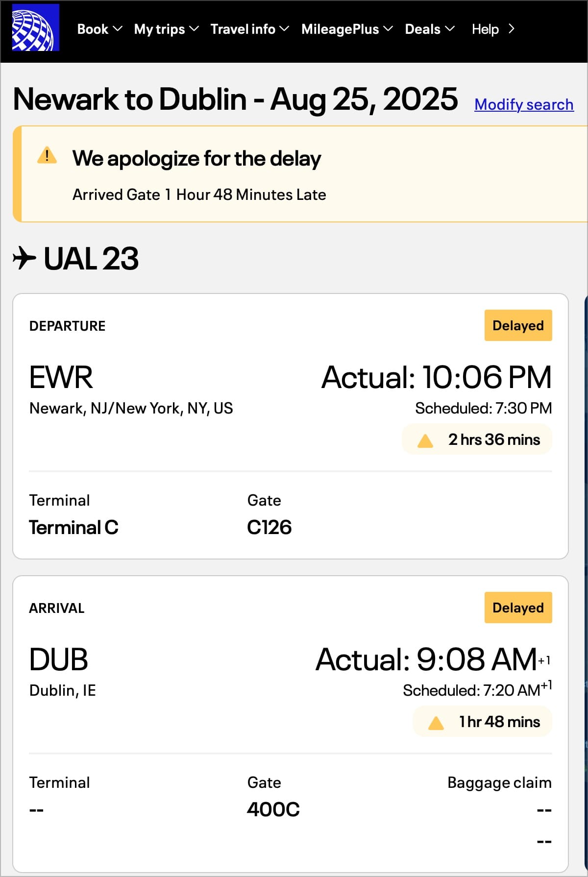Expand the Book dropdown menu
Image resolution: width=588 pixels, height=877 pixels.
[100, 29]
